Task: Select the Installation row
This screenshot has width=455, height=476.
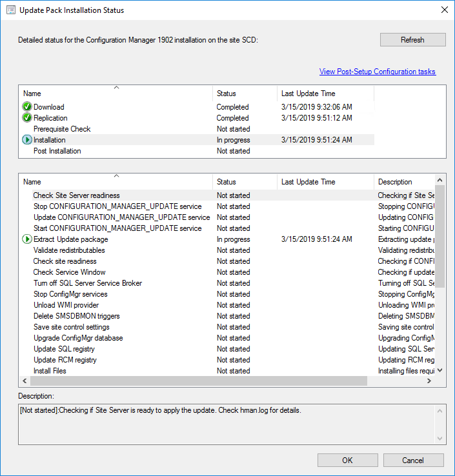Action: [197, 140]
